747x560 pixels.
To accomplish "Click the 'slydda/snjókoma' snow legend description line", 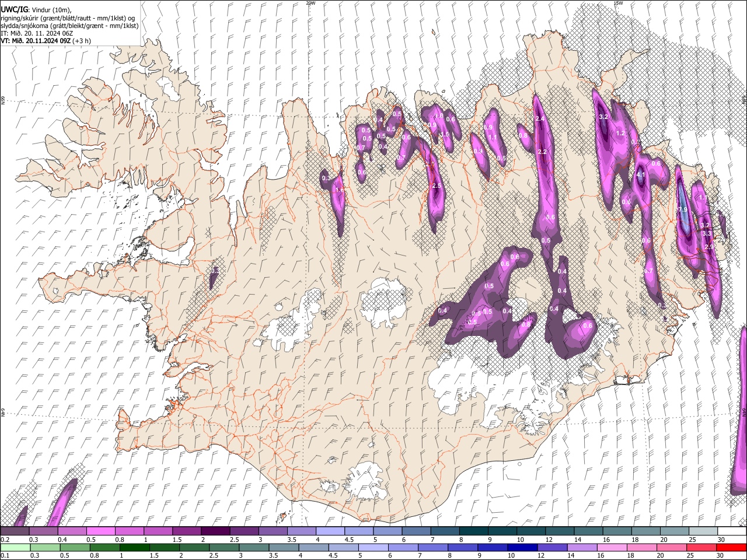I will [x=69, y=26].
